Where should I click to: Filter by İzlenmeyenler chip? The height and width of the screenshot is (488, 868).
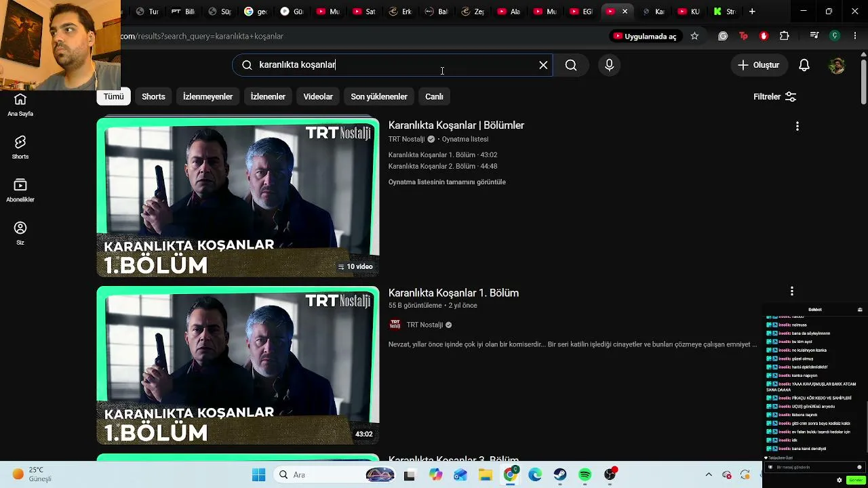[x=208, y=97]
